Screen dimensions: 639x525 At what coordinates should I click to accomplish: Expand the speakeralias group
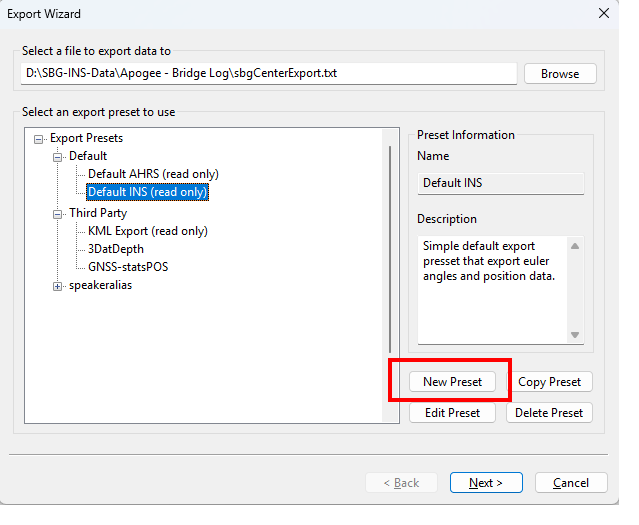[58, 286]
